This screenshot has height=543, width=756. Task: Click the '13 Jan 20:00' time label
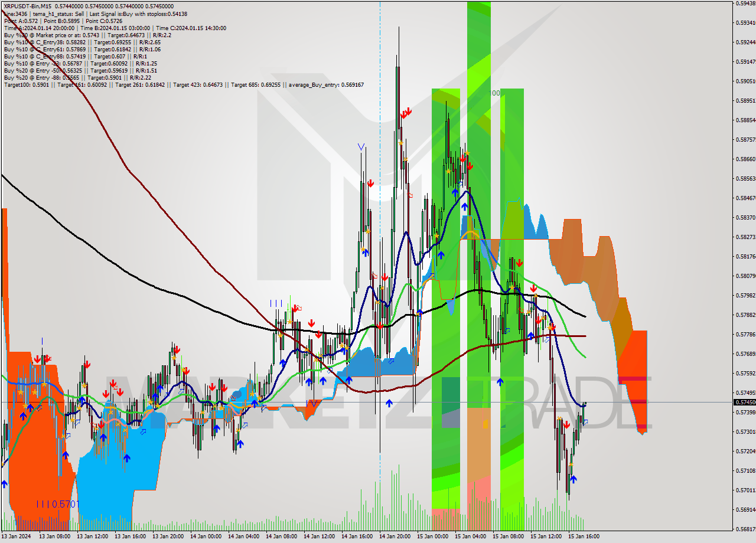click(169, 537)
